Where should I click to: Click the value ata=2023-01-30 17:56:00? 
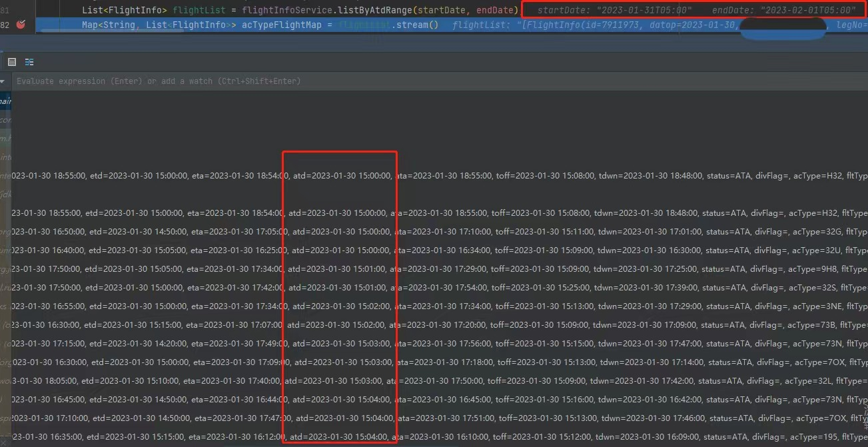[440, 344]
